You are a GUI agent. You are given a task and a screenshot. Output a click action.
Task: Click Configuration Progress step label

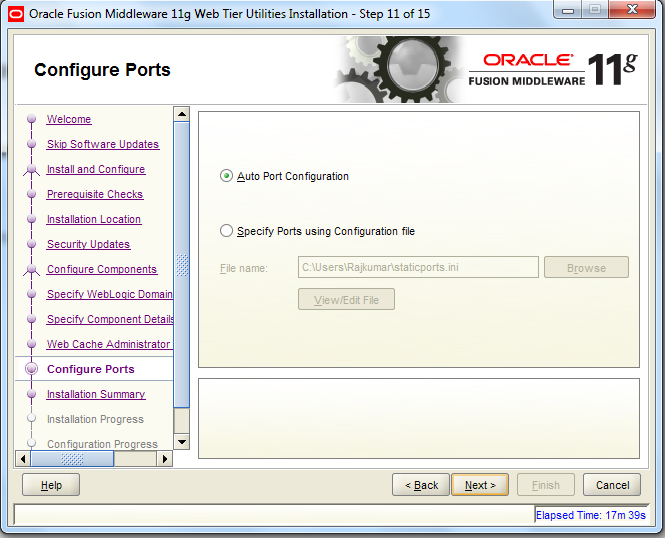coord(102,444)
